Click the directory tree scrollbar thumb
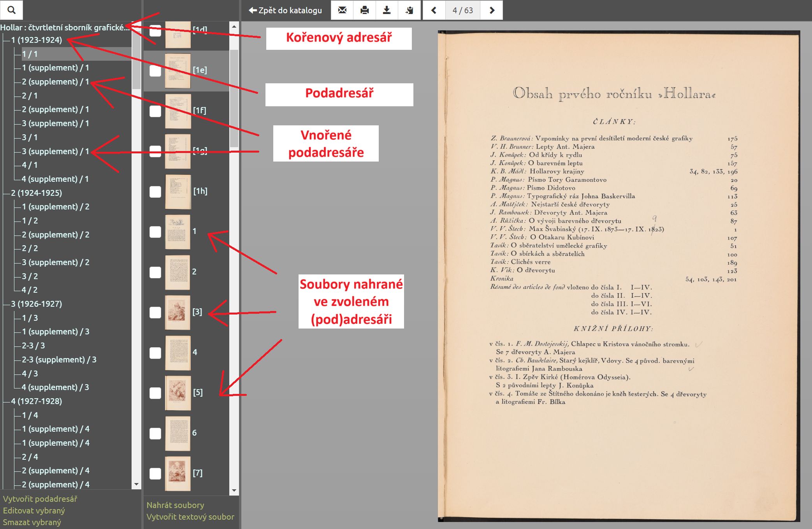Screen dimensions: 812x529 click(136, 60)
